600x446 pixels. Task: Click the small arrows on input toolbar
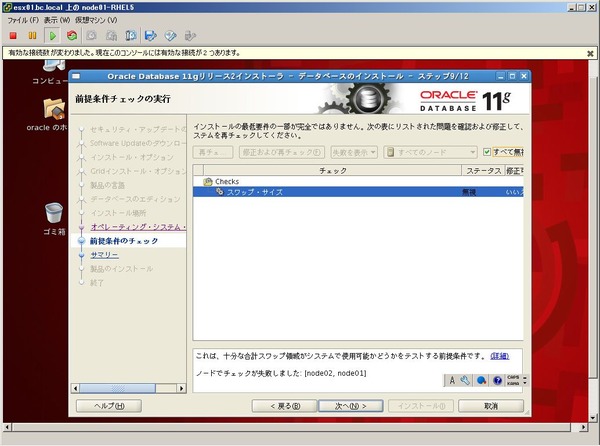pos(525,380)
